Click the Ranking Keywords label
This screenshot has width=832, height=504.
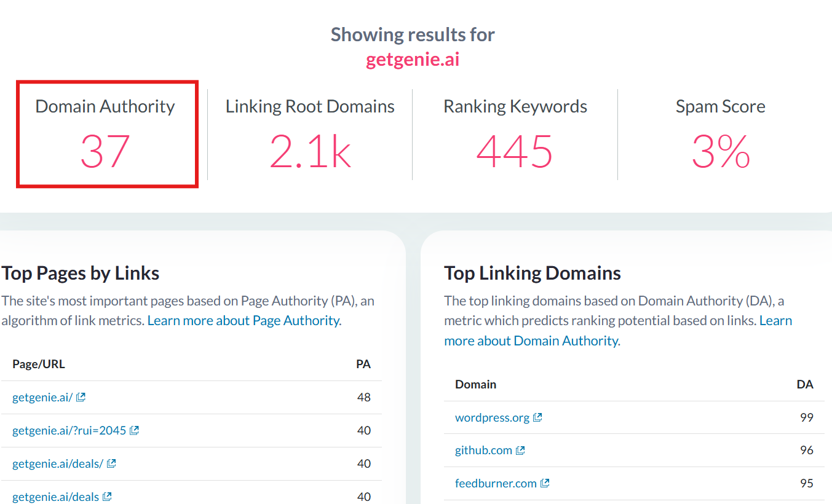[515, 106]
